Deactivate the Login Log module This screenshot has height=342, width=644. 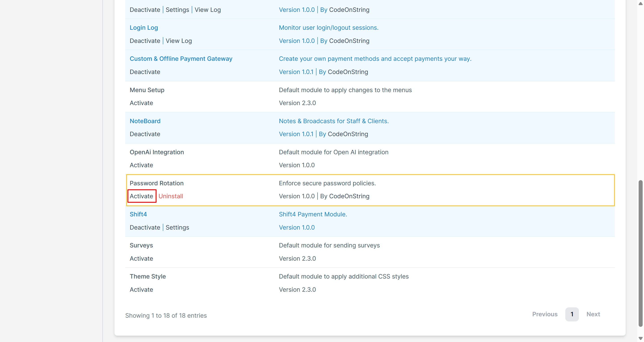145,41
